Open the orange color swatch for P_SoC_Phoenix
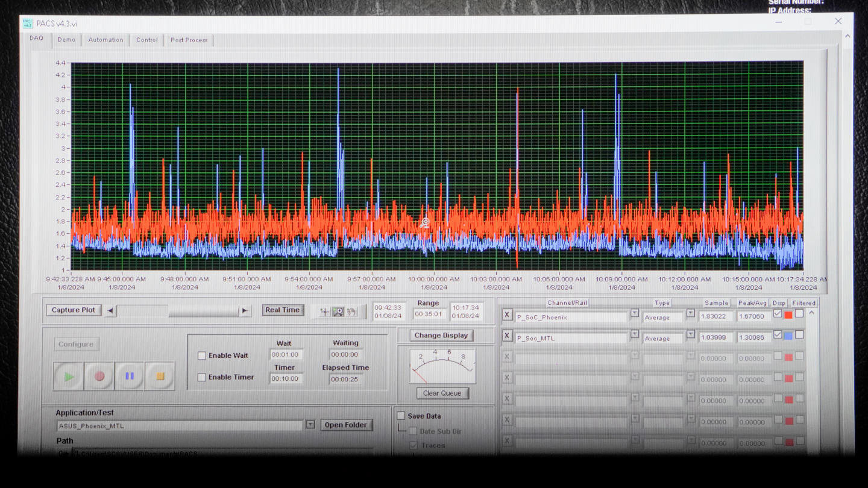Screen dimensions: 868x488 (788, 315)
